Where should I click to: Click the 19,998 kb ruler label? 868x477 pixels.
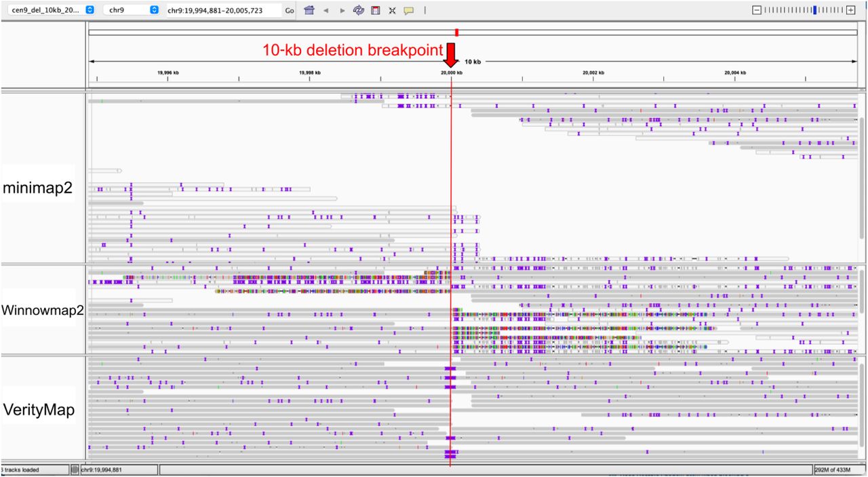point(310,72)
